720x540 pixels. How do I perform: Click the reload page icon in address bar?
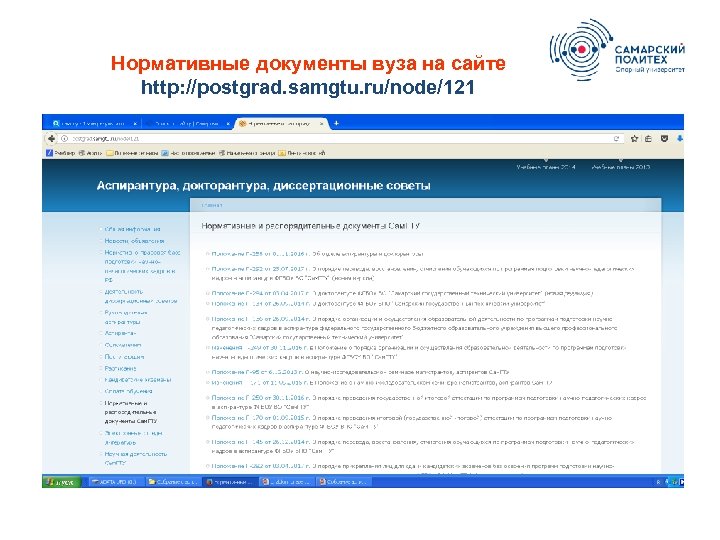(x=616, y=138)
